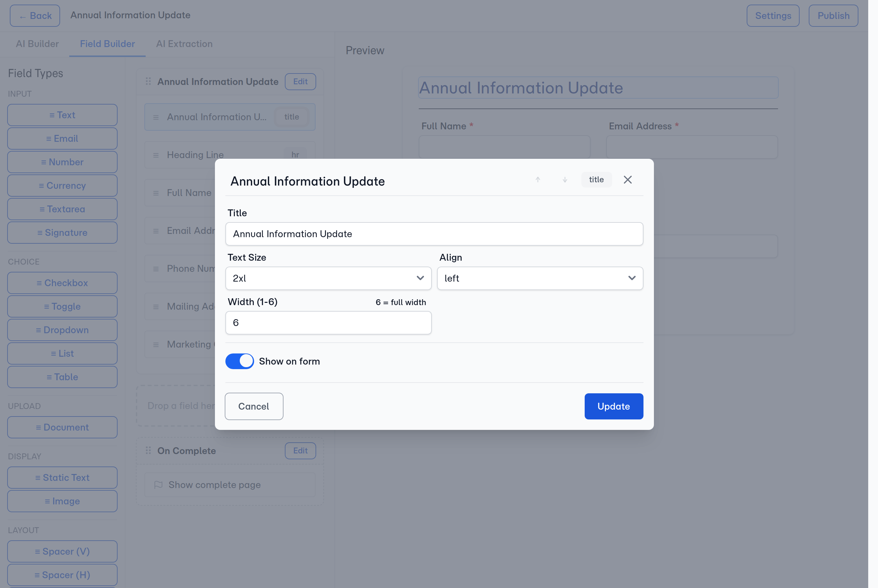Focus the Title input field

click(x=434, y=234)
